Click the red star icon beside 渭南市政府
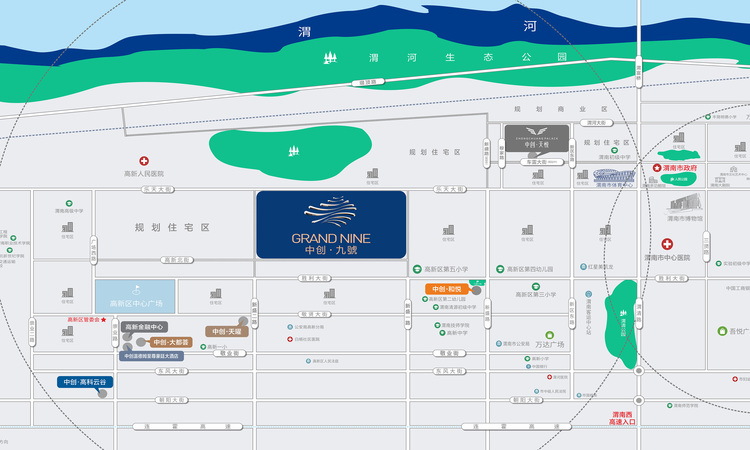 pyautogui.click(x=657, y=168)
